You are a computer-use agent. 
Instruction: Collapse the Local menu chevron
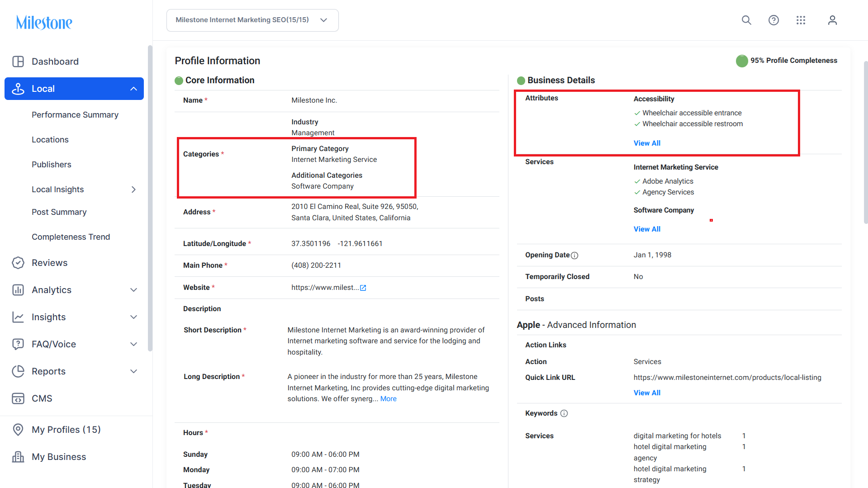click(x=133, y=89)
